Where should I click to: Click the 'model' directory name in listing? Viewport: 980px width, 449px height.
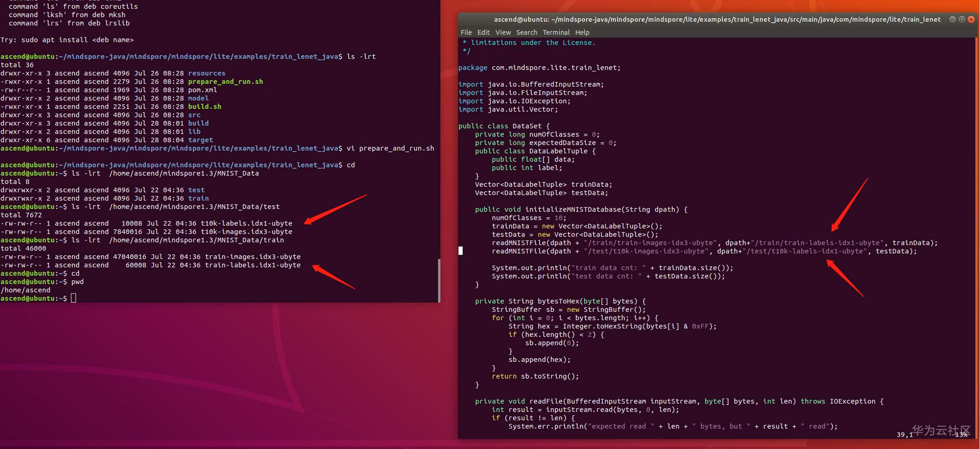pyautogui.click(x=198, y=98)
